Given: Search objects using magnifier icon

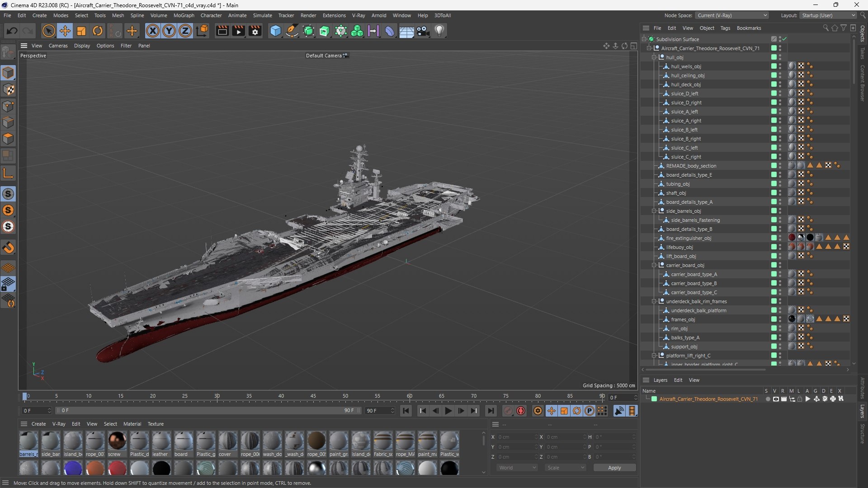Looking at the screenshot, I should click(826, 28).
